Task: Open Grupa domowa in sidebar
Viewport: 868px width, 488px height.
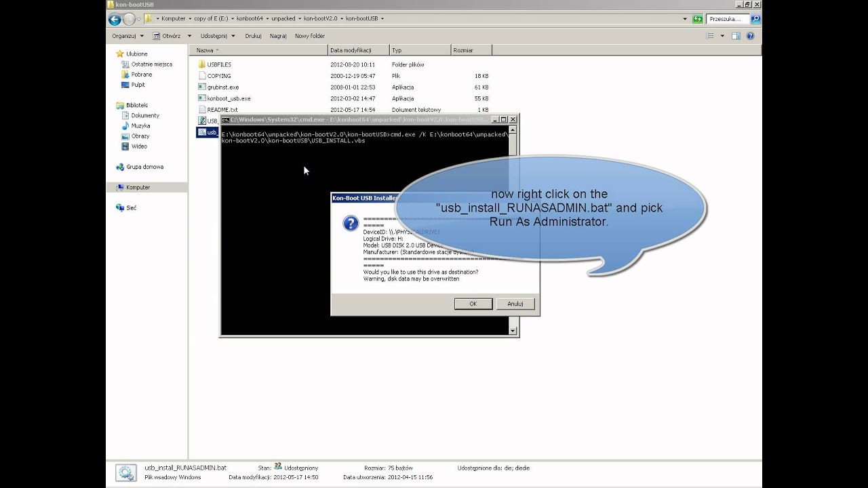Action: [140, 167]
